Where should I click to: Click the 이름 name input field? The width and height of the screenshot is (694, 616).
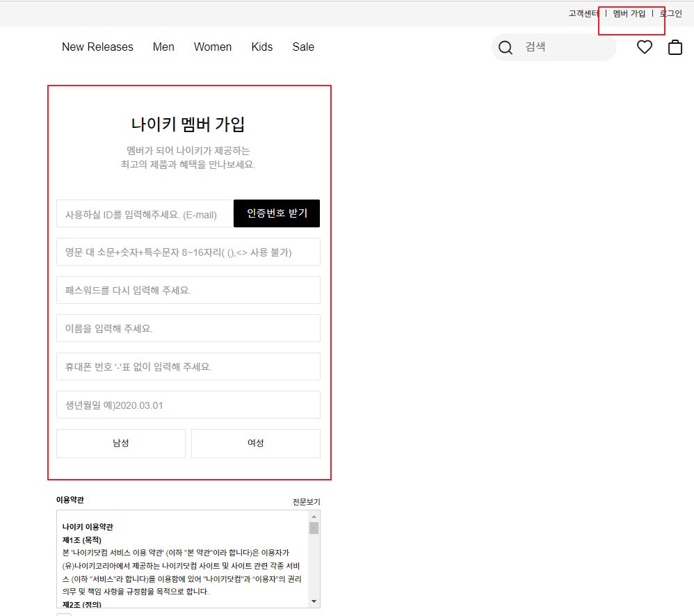188,328
